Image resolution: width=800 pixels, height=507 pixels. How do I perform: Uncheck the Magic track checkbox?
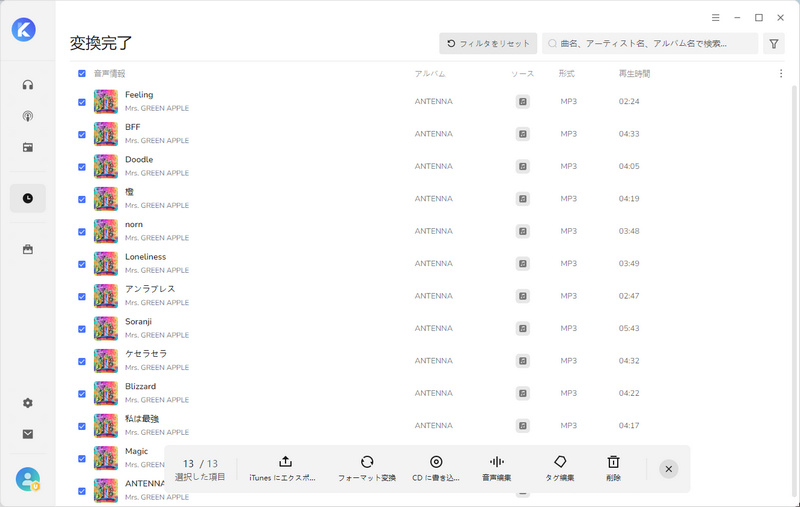click(x=82, y=459)
